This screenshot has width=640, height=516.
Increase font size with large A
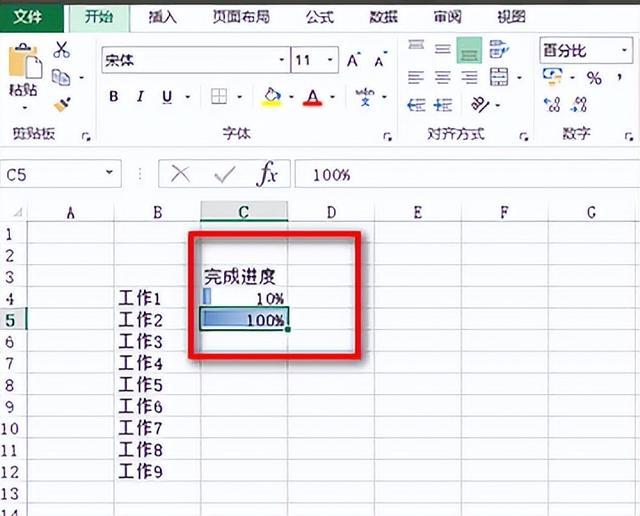click(353, 60)
